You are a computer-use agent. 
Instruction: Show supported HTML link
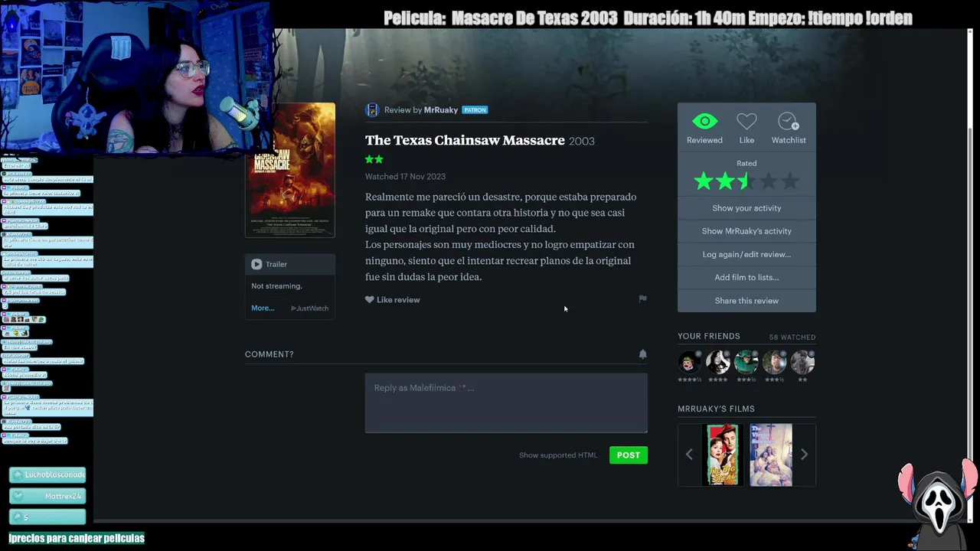point(558,455)
